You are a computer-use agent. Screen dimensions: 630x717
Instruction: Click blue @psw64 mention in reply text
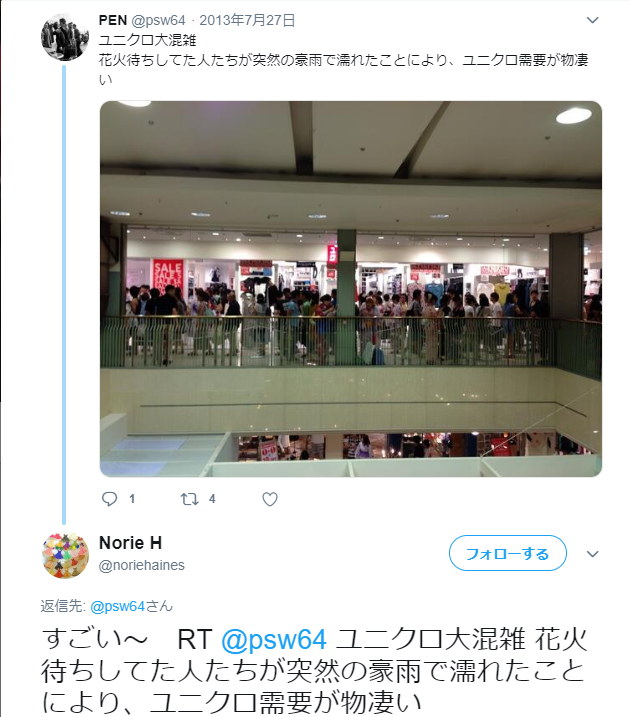point(274,639)
